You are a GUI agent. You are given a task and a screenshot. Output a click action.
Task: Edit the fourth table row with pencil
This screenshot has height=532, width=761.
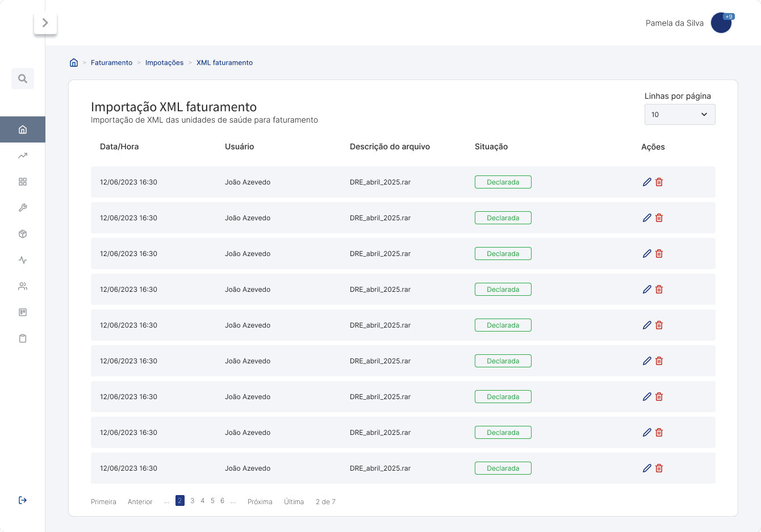[647, 290]
